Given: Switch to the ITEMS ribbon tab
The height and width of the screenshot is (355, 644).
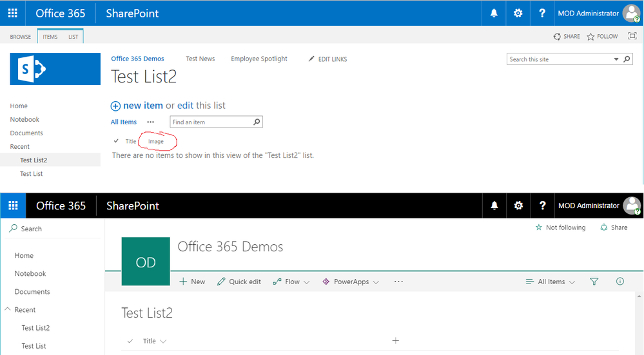Looking at the screenshot, I should [x=50, y=37].
